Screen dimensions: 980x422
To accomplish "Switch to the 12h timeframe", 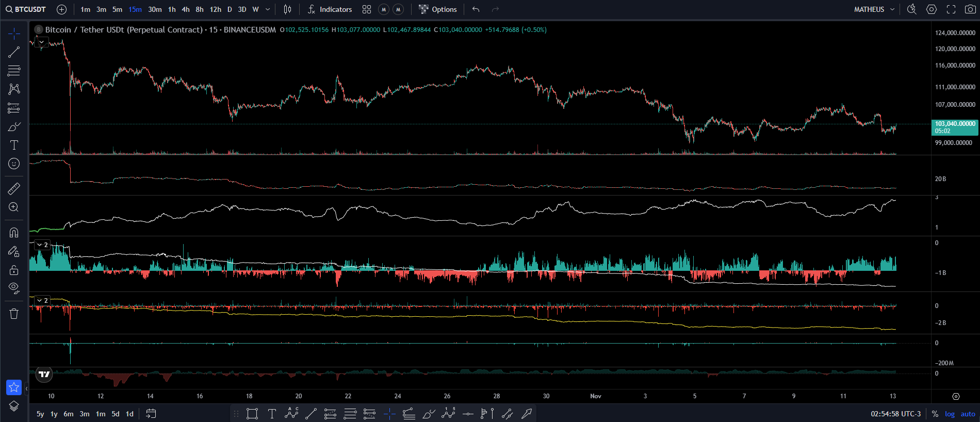I will [x=216, y=9].
